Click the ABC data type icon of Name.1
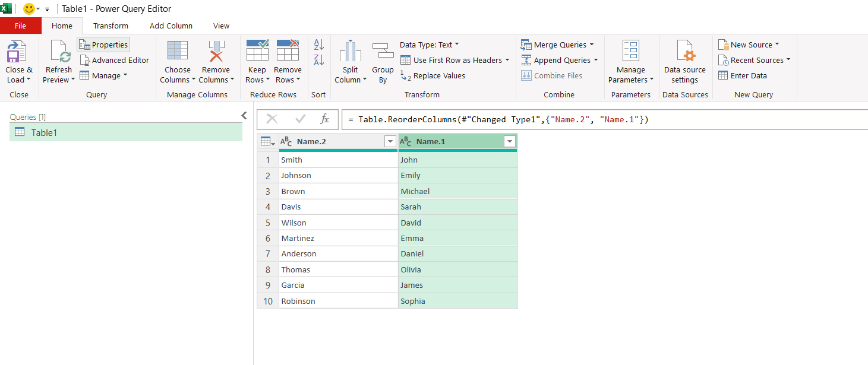Image resolution: width=868 pixels, height=365 pixels. [x=406, y=141]
